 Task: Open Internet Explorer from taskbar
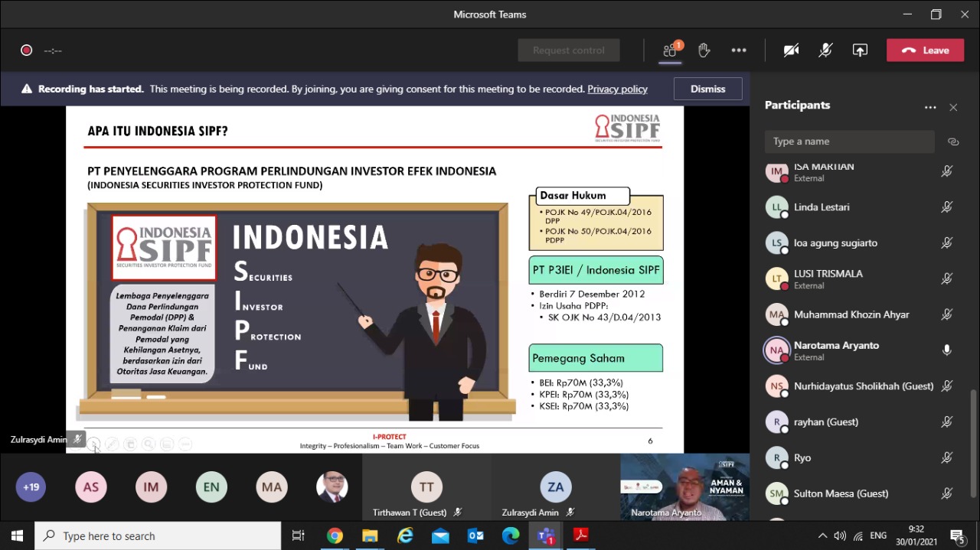[405, 535]
